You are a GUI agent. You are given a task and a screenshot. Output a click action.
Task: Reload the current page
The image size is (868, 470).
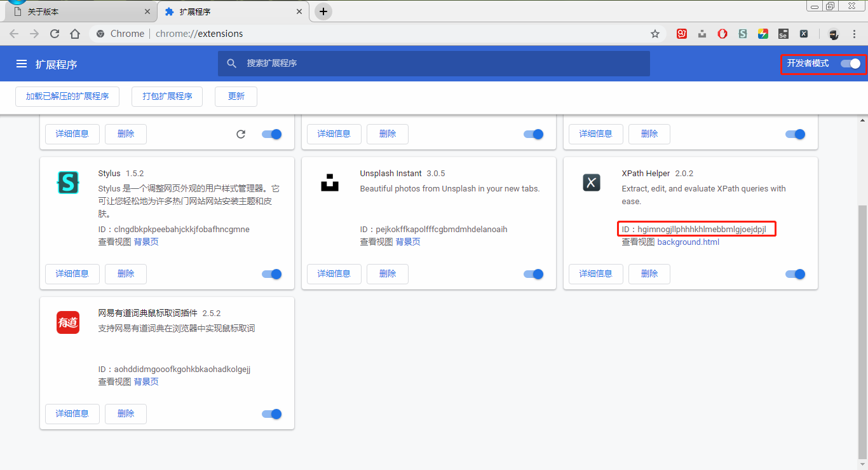click(x=55, y=34)
